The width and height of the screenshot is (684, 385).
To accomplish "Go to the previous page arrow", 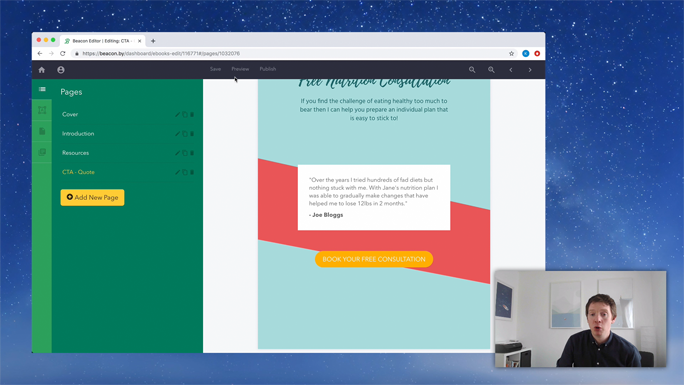I will click(x=511, y=70).
